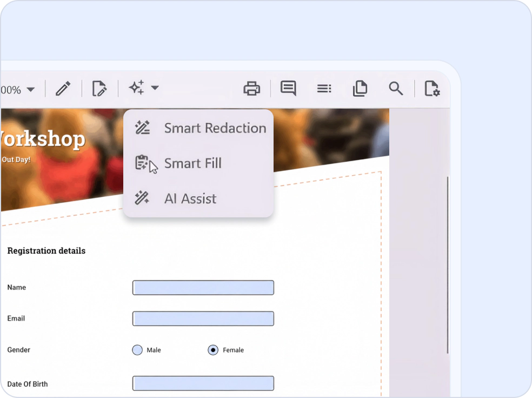
Task: Expand the AI tools dropdown arrow
Action: (155, 88)
